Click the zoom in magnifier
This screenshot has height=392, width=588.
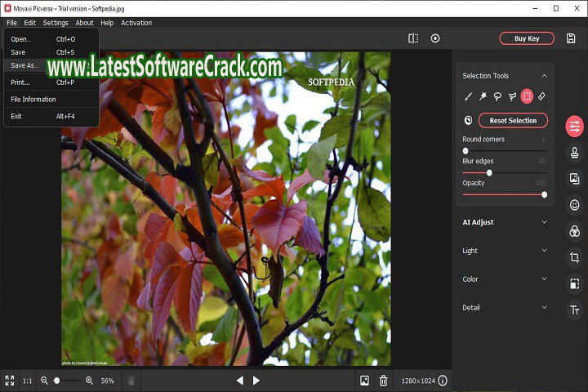click(89, 381)
